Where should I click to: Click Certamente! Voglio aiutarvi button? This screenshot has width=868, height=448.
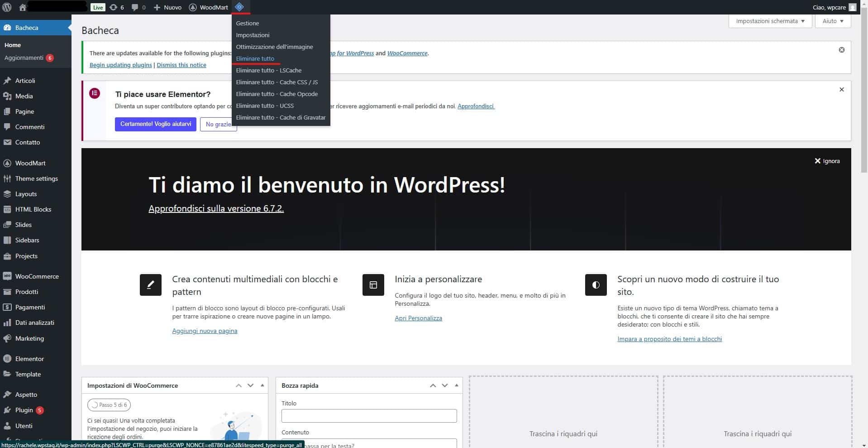pyautogui.click(x=156, y=124)
